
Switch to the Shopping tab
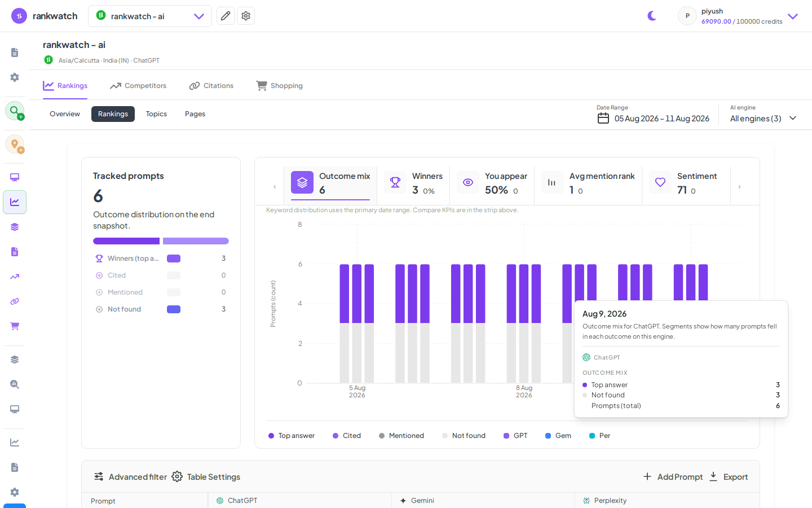pos(279,86)
